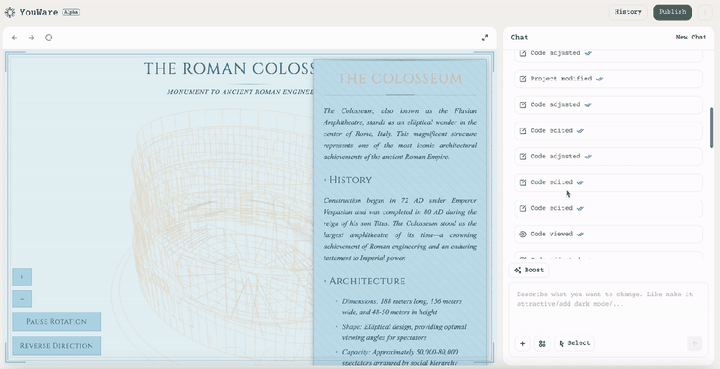720x369 pixels.
Task: Zoom out with the minus button
Action: pos(22,299)
